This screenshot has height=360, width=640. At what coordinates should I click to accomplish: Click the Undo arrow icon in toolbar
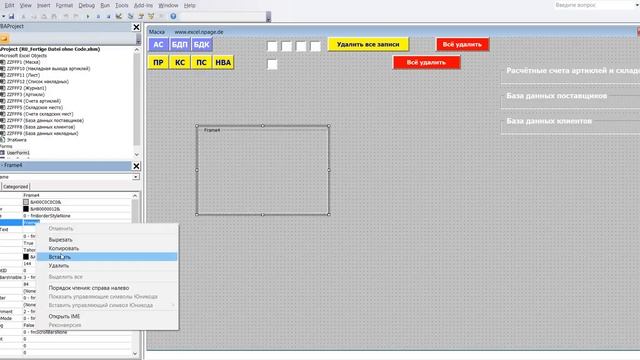[x=66, y=16]
